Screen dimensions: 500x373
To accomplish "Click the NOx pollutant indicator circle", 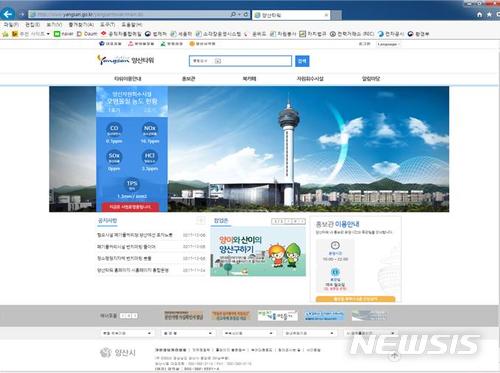I will pos(150,129).
